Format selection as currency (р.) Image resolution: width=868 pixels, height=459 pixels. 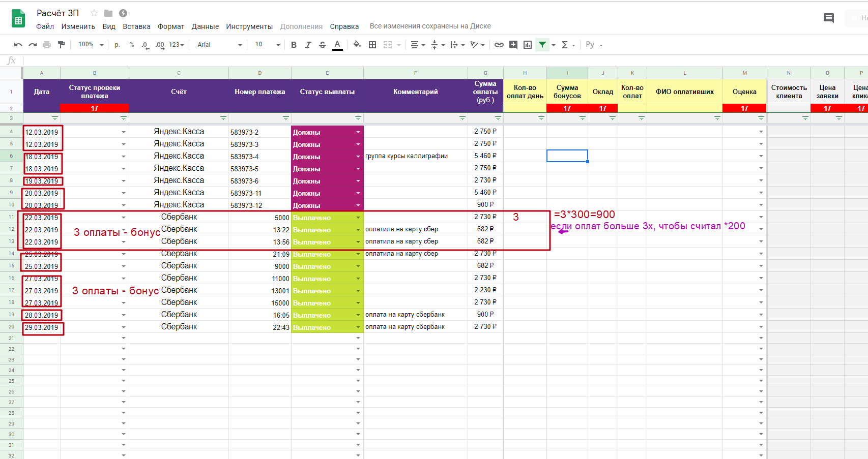click(x=117, y=45)
